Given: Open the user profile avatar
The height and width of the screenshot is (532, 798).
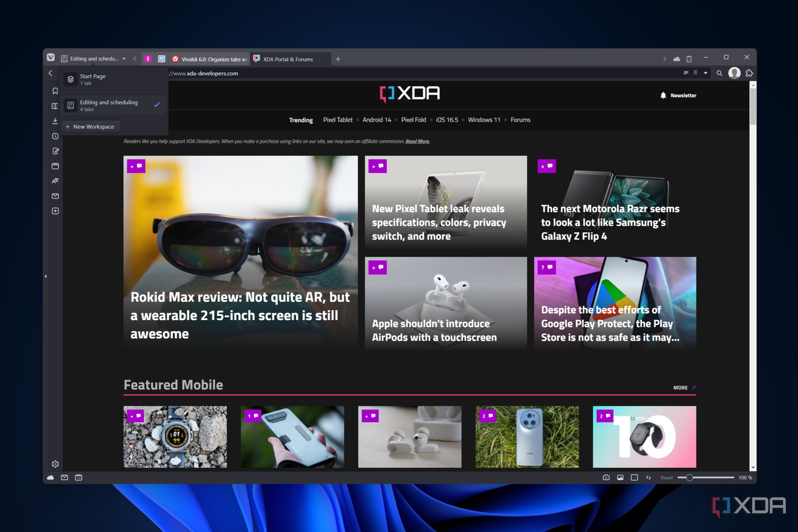Looking at the screenshot, I should (735, 73).
